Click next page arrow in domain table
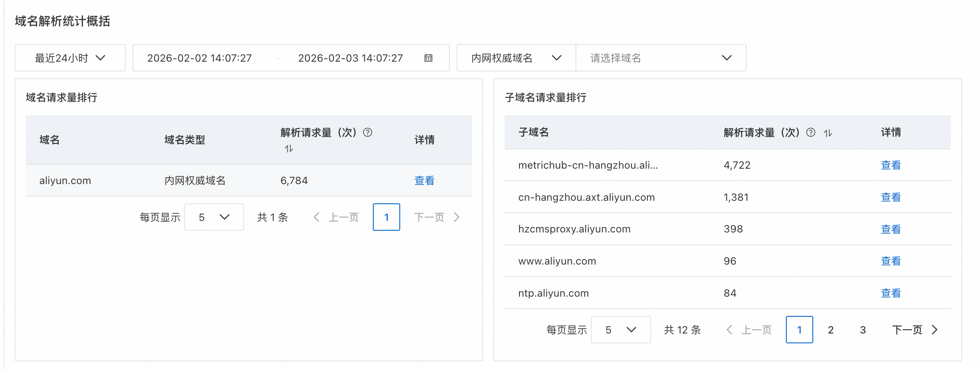 [x=457, y=217]
